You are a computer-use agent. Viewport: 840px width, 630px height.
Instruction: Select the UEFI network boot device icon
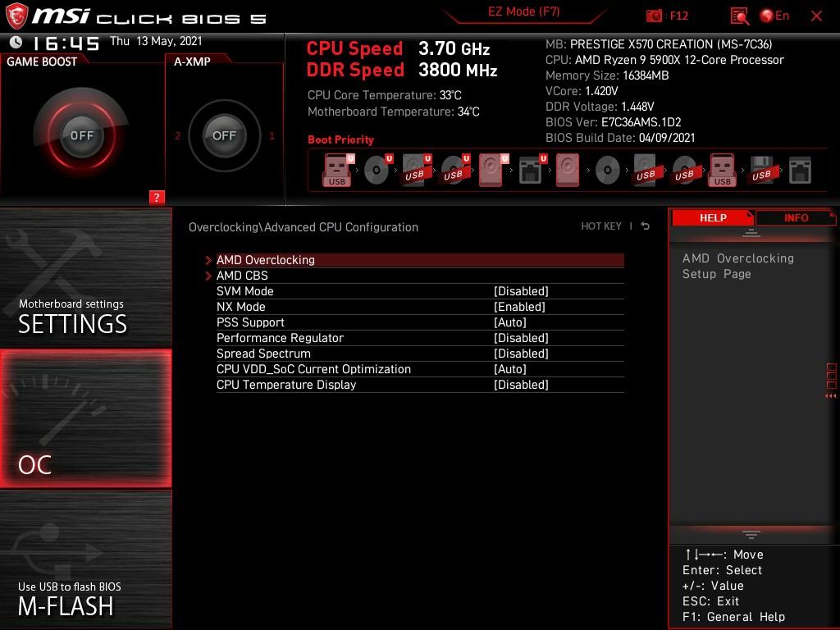(532, 171)
